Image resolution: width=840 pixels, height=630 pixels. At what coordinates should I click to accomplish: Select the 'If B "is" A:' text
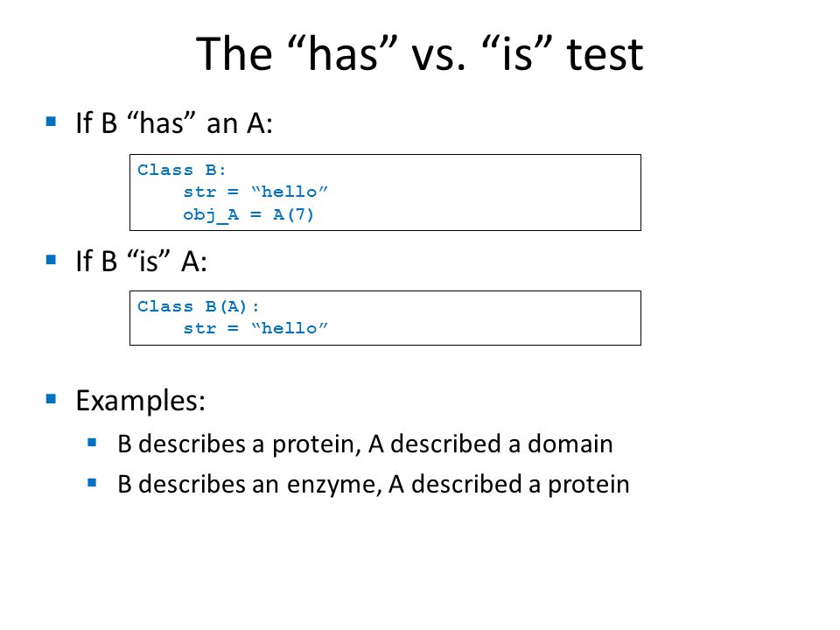142,262
